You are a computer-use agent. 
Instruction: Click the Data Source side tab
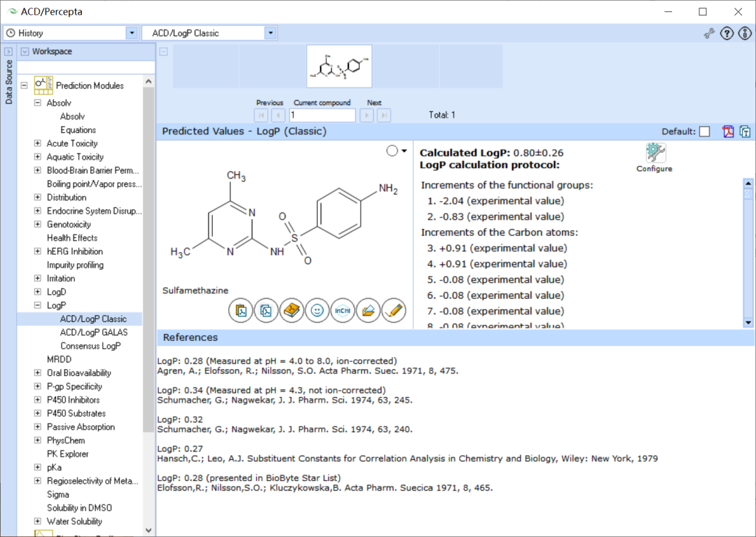(x=8, y=82)
